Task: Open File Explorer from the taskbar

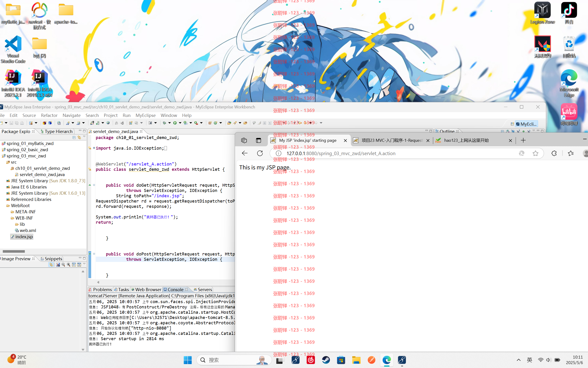Action: pyautogui.click(x=356, y=360)
